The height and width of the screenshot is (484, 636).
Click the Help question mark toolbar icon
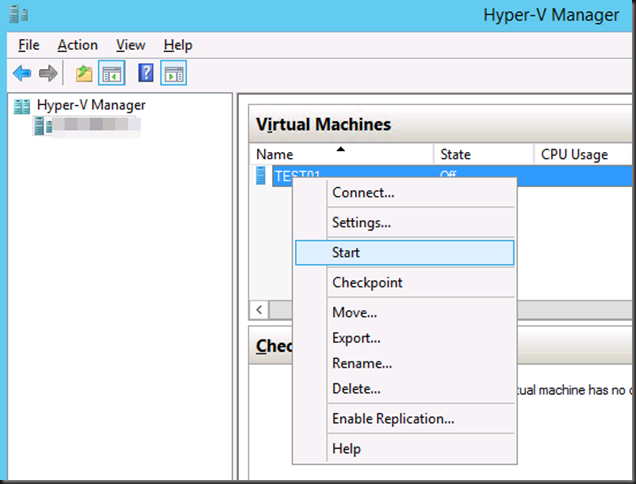tap(146, 73)
